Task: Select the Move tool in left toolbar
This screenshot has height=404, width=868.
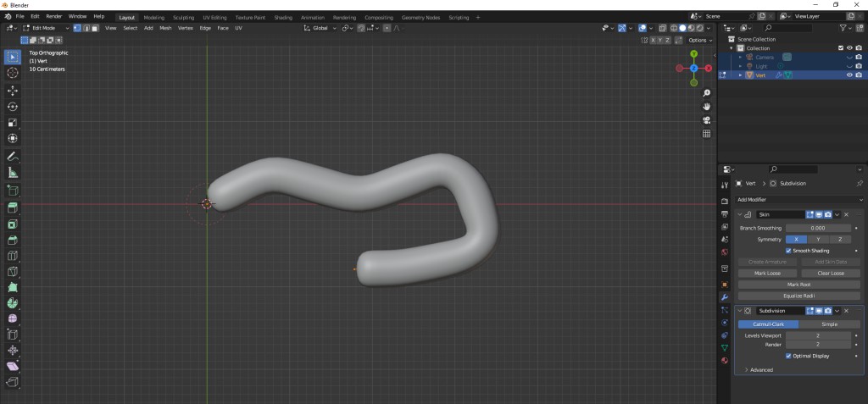Action: click(x=13, y=90)
